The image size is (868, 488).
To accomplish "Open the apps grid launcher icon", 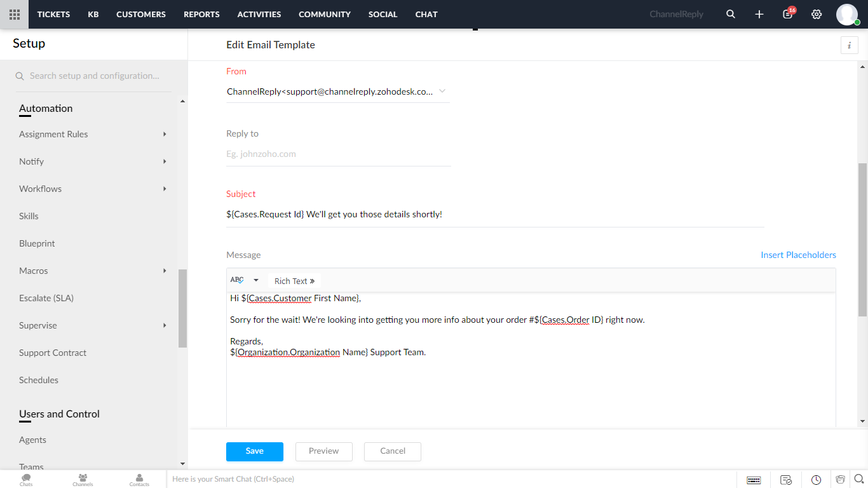I will pyautogui.click(x=14, y=14).
